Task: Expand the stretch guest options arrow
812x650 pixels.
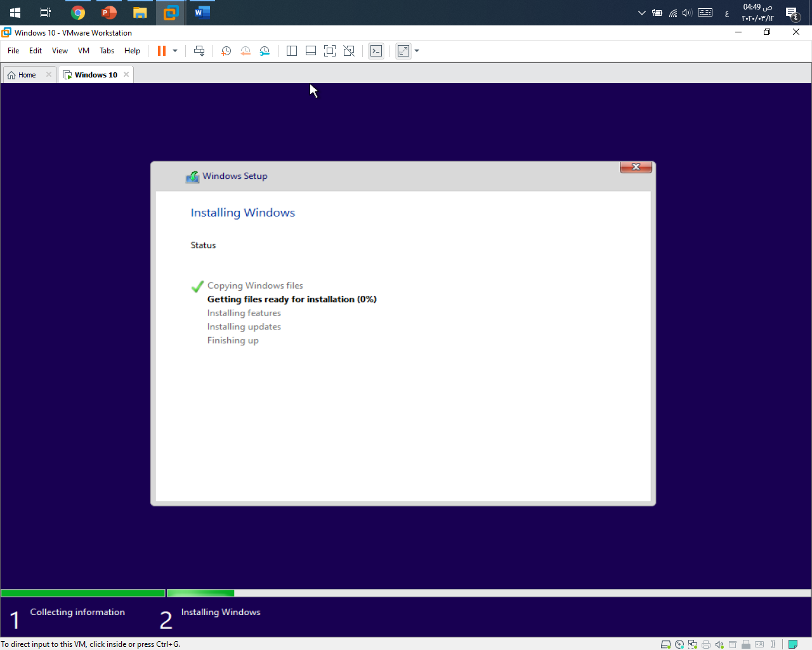Action: (x=417, y=51)
